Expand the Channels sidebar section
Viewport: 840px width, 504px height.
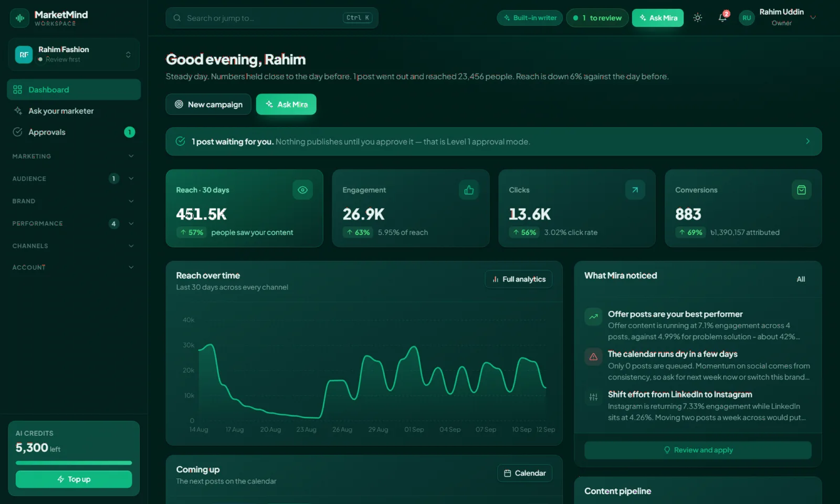point(73,246)
